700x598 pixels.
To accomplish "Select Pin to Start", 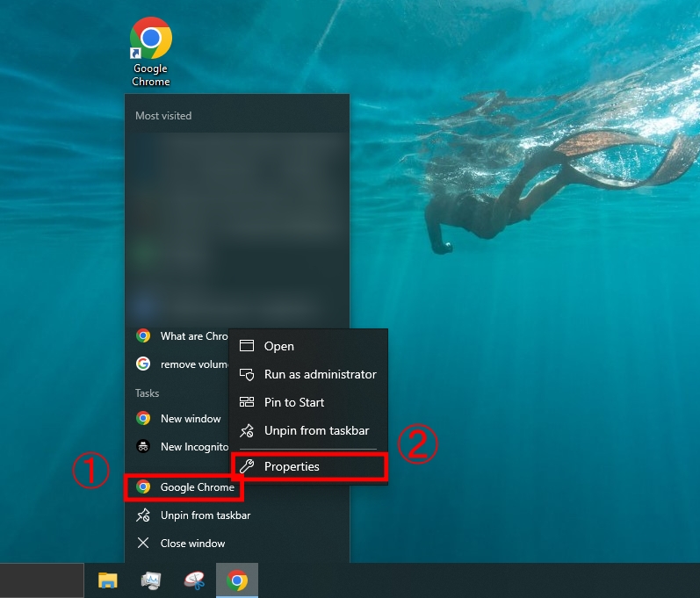I will (x=308, y=402).
